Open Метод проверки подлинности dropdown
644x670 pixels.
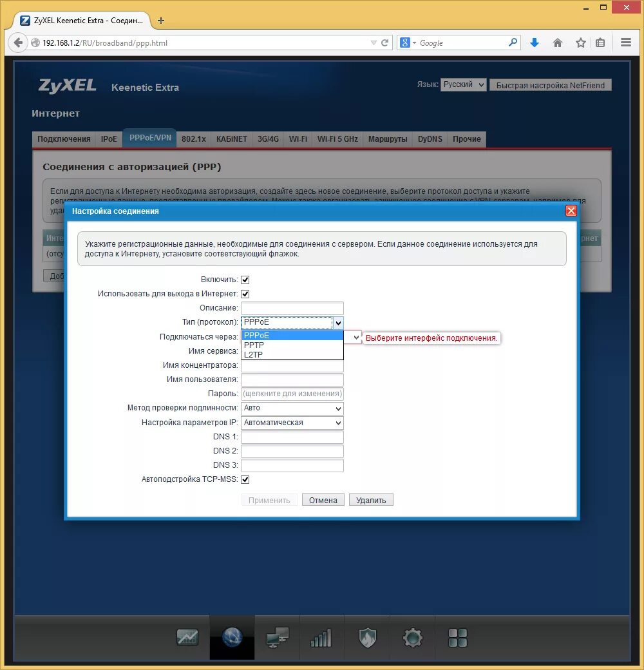click(x=292, y=408)
